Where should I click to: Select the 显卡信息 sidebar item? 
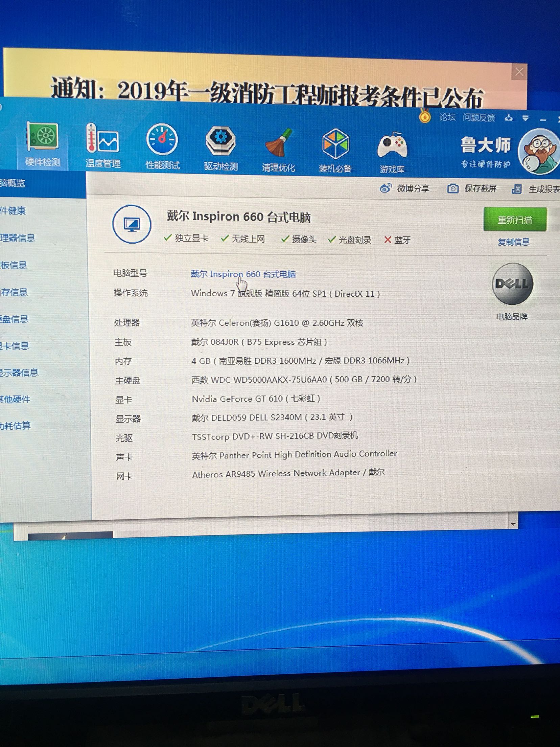(14, 346)
